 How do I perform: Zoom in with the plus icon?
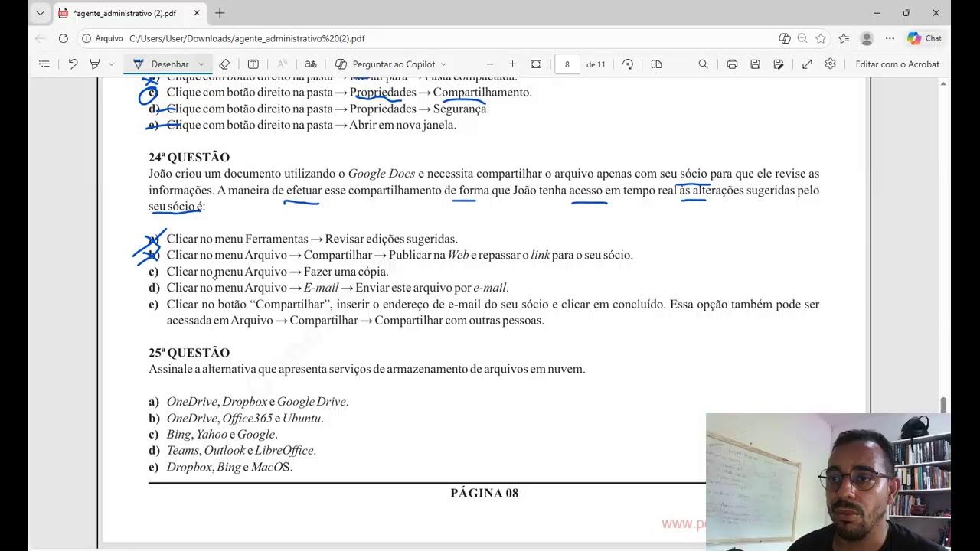pyautogui.click(x=513, y=64)
